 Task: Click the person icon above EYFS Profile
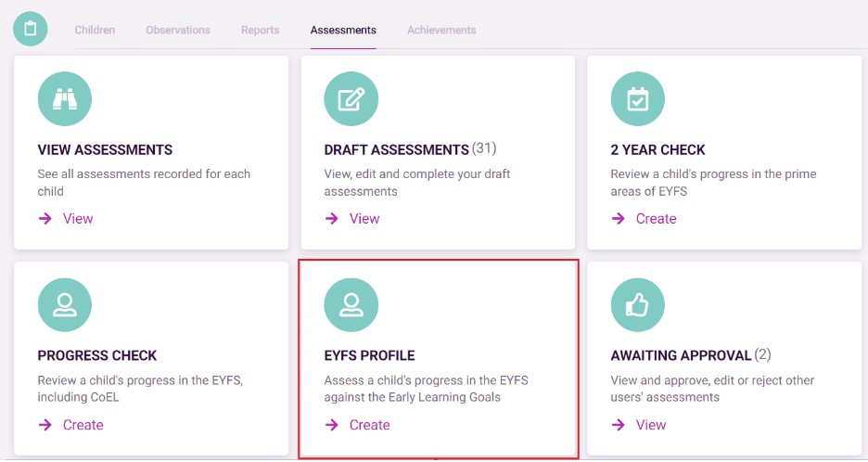click(x=351, y=304)
